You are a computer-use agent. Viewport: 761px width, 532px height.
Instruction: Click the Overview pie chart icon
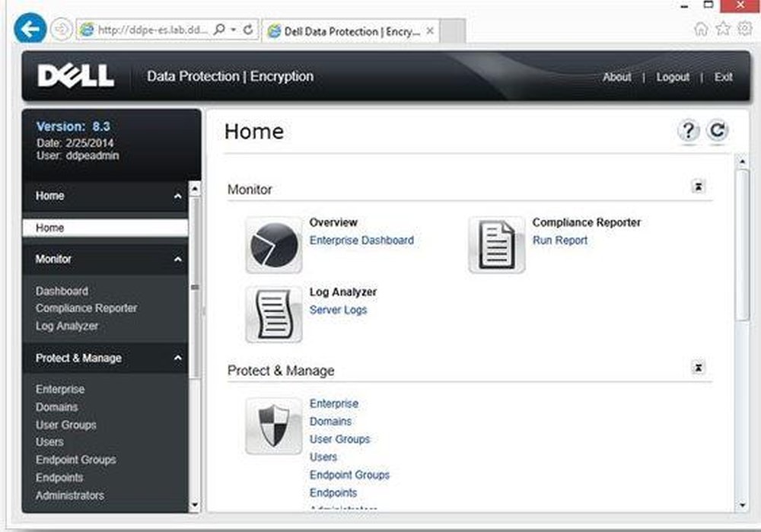274,245
